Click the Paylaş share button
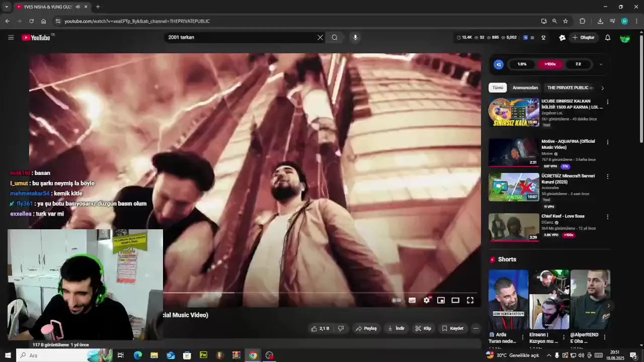The height and width of the screenshot is (362, 644). point(366,328)
